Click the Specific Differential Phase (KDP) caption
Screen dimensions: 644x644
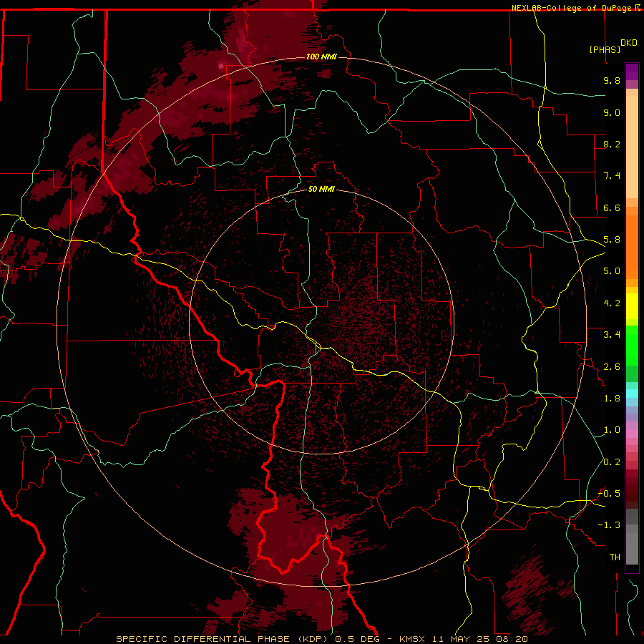tap(223, 639)
